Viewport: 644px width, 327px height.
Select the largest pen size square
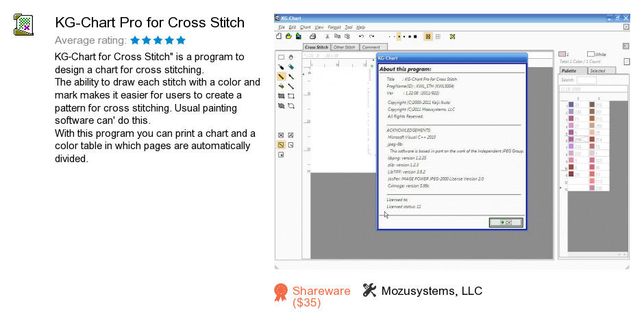pyautogui.click(x=415, y=36)
